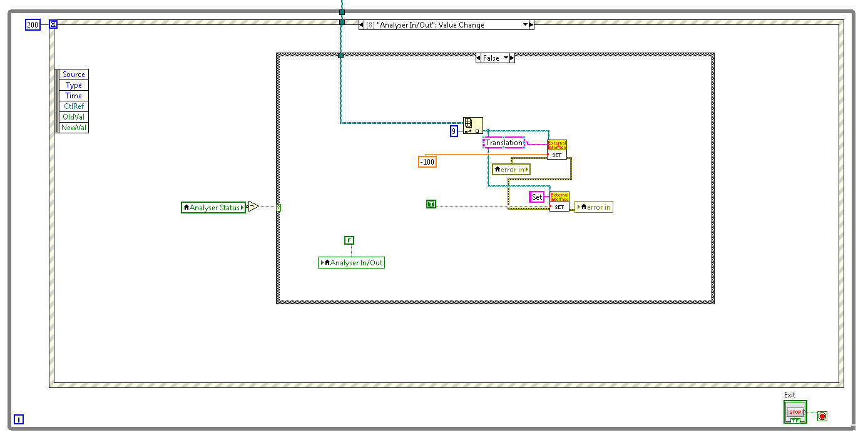Select the case selector question mark terminal
Image resolution: width=868 pixels, height=435 pixels.
278,207
